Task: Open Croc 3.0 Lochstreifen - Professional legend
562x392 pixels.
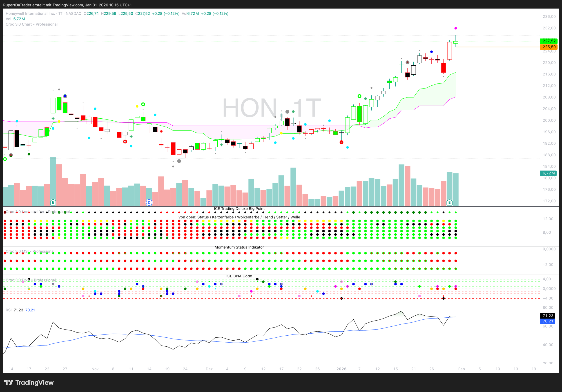Action: tap(38, 212)
